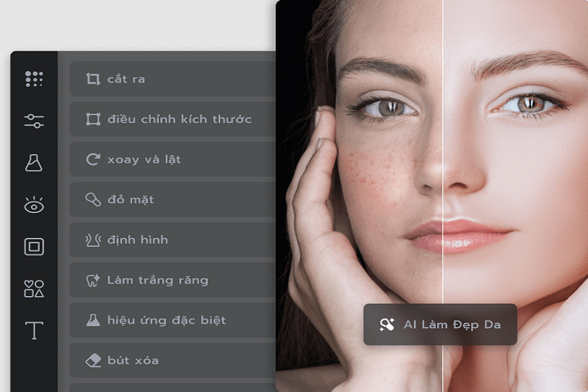Open the adjustment sliders panel icon
The width and height of the screenshot is (588, 392).
tap(34, 121)
